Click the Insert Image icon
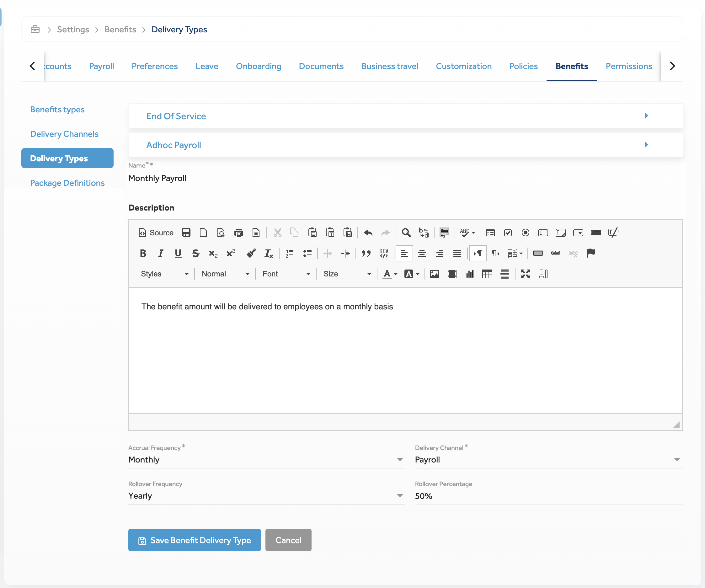The width and height of the screenshot is (705, 588). tap(435, 274)
